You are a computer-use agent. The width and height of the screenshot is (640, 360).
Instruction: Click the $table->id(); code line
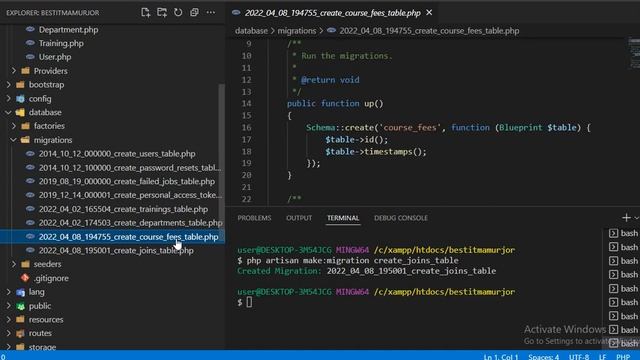point(356,140)
